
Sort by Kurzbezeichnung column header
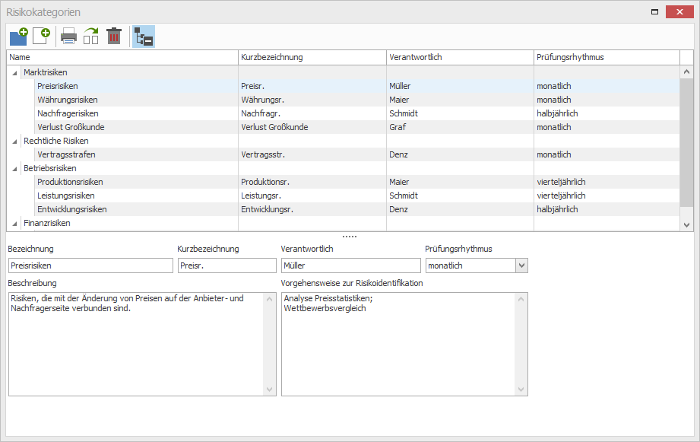click(312, 57)
